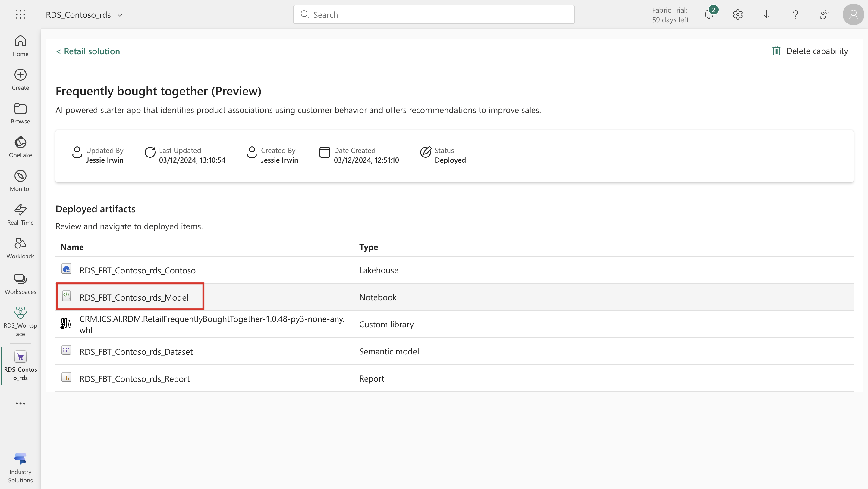Select RDS_Contoso_rds in the sidebar
868x489 pixels.
(x=20, y=366)
